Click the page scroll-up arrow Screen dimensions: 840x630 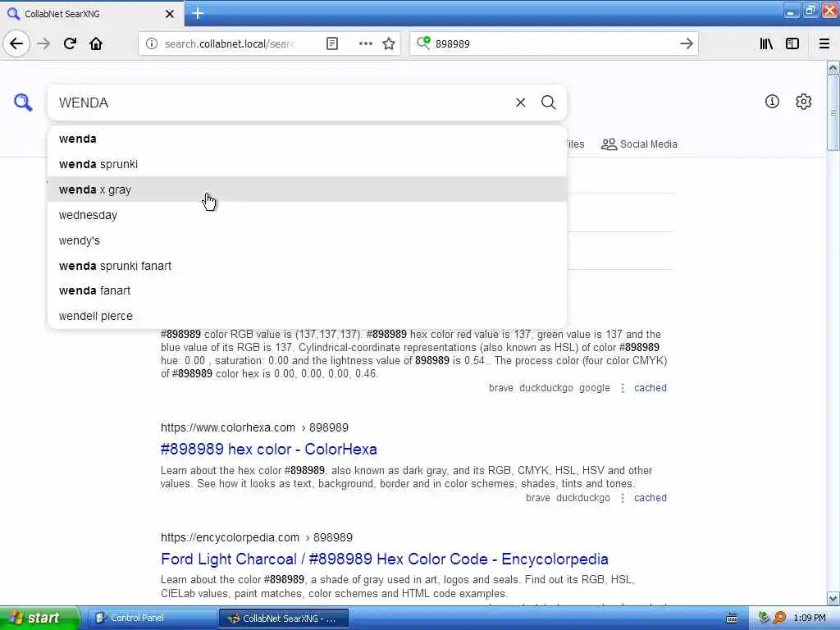(833, 67)
